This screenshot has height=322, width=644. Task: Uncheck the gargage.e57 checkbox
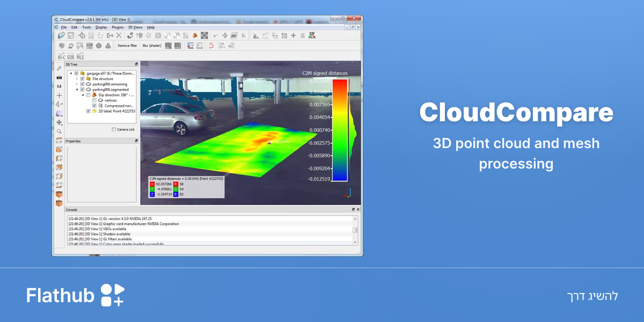76,73
